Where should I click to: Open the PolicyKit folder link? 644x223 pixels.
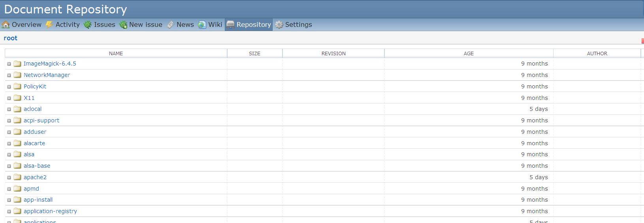[35, 86]
